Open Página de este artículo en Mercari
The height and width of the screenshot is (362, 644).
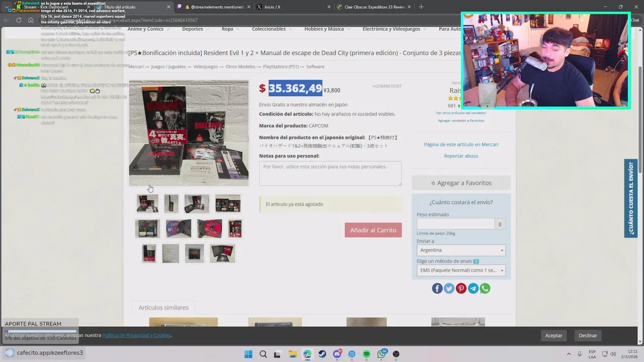[x=461, y=144]
